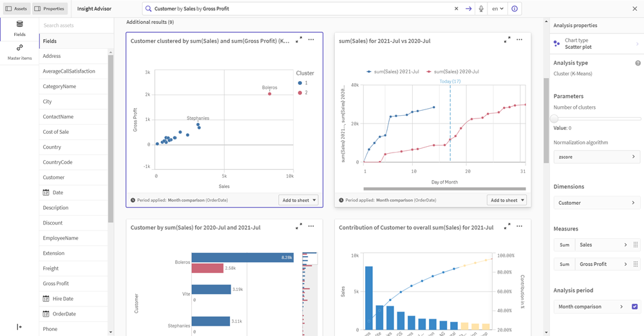
Task: Select Gross Profit field in assets list
Action: pos(73,284)
